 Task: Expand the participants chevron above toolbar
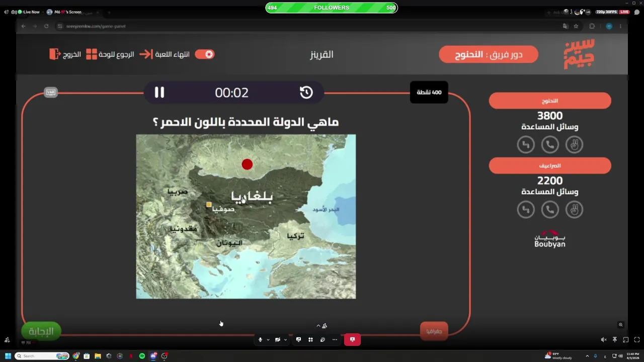click(x=318, y=326)
